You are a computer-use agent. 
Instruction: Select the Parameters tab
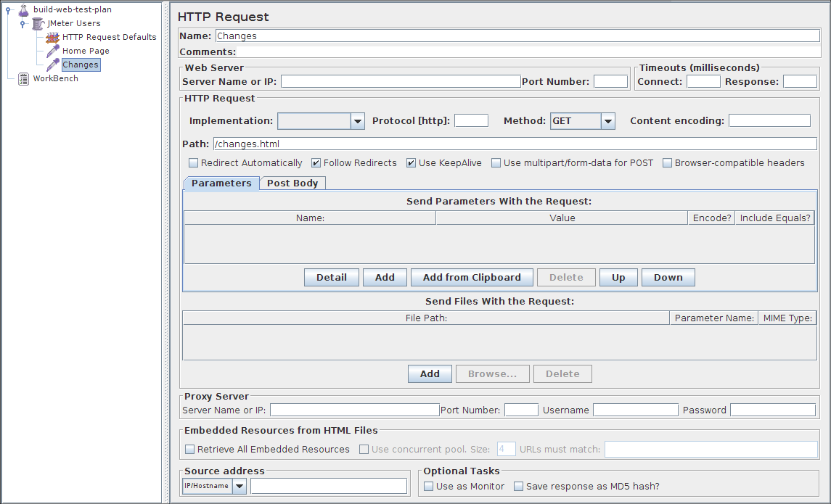coord(221,183)
